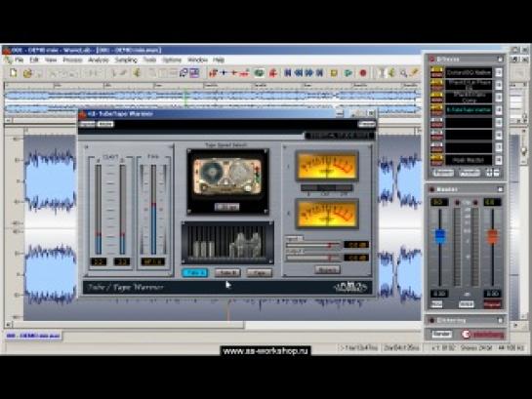This screenshot has width=532, height=399.
Task: Adjust the Input slider in Tube/Tape Warmer
Action: point(313,245)
